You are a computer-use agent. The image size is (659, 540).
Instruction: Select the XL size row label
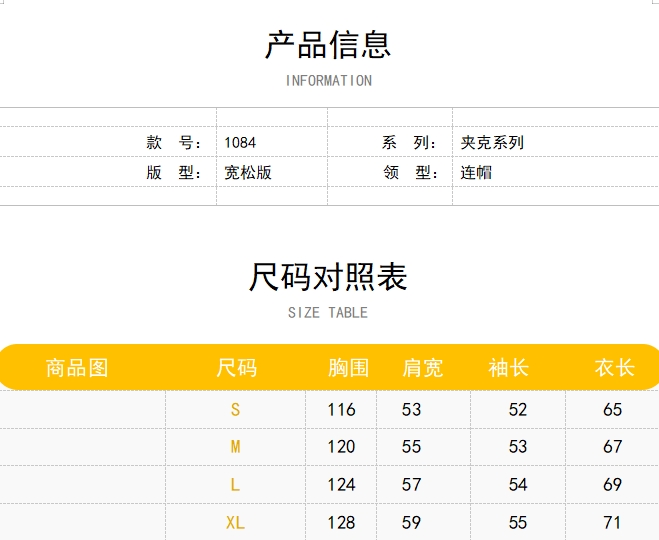[236, 522]
